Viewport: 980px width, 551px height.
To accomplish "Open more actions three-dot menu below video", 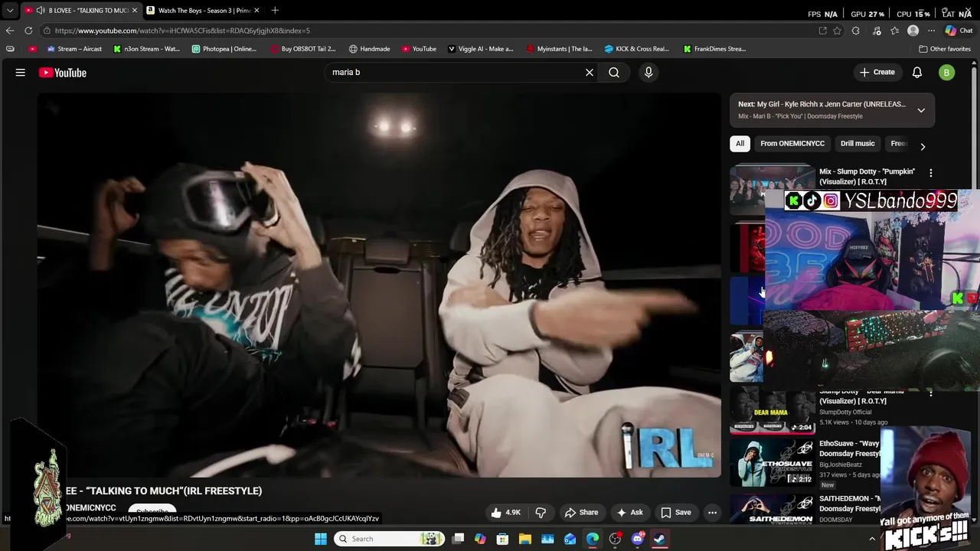I will point(712,513).
